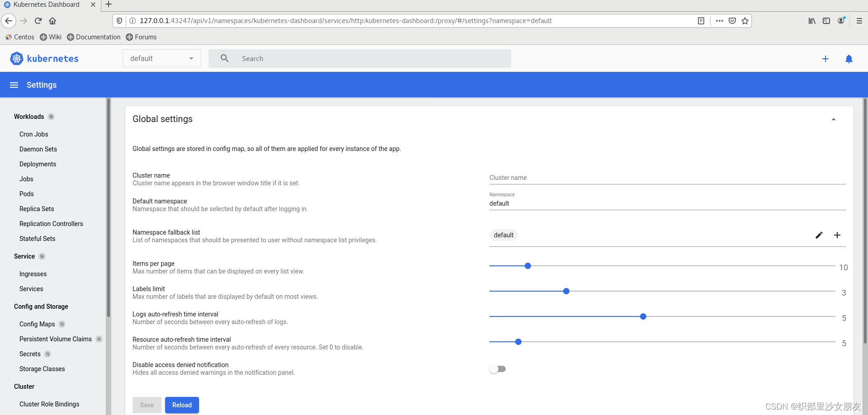Viewport: 868px width, 415px height.
Task: Open Deployments in sidebar
Action: [x=38, y=164]
